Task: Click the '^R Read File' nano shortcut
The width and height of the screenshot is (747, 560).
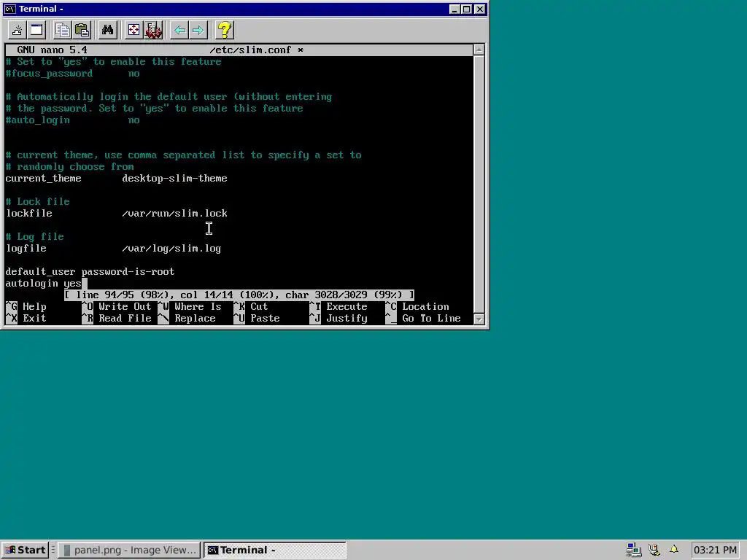Action: point(117,319)
